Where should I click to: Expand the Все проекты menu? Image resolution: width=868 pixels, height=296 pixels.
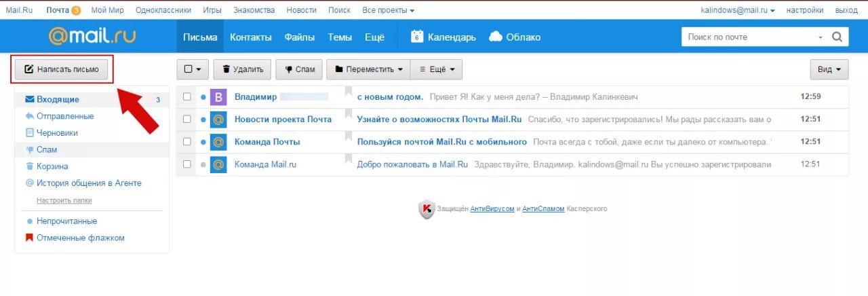(389, 10)
